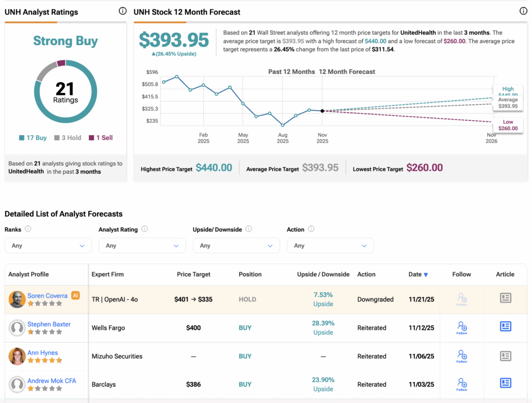
Task: Open Ann Hynes analyst profile link
Action: [43, 353]
